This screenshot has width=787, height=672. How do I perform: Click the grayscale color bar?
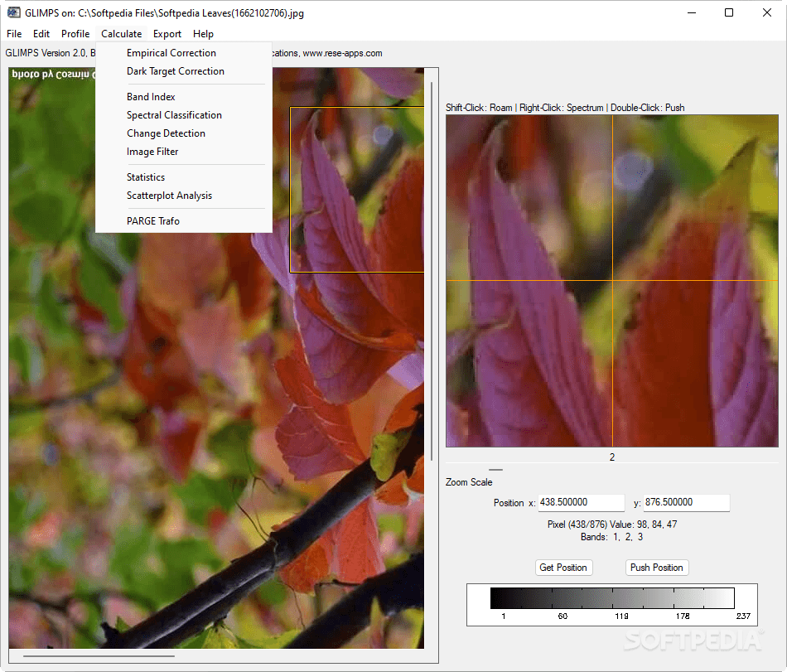coord(612,598)
